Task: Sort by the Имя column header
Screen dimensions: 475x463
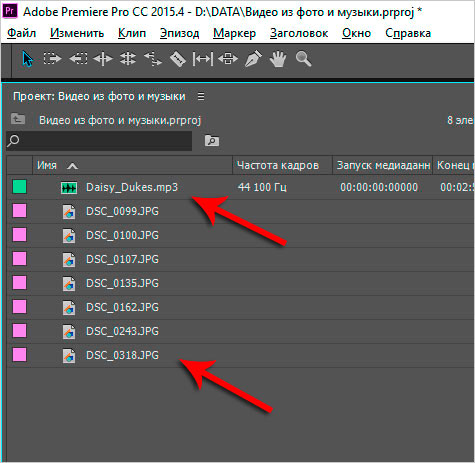Action: [47, 165]
